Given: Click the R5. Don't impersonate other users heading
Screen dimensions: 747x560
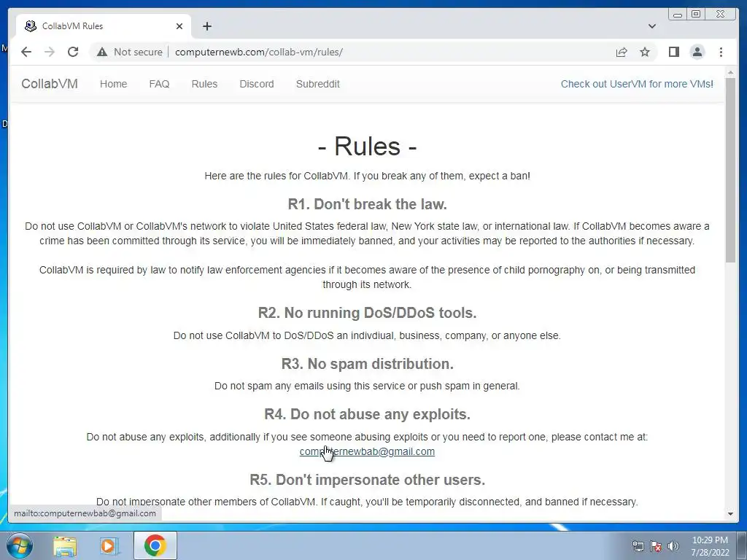Looking at the screenshot, I should (x=368, y=480).
